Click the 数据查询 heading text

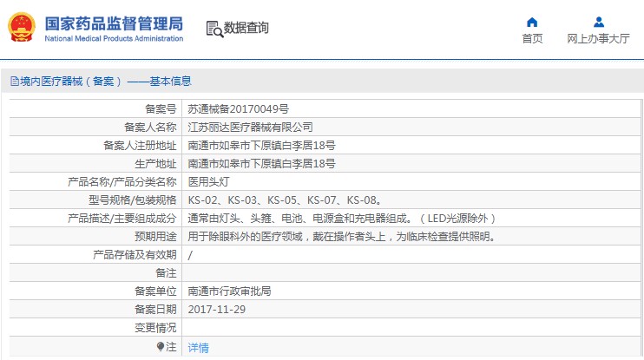(246, 28)
